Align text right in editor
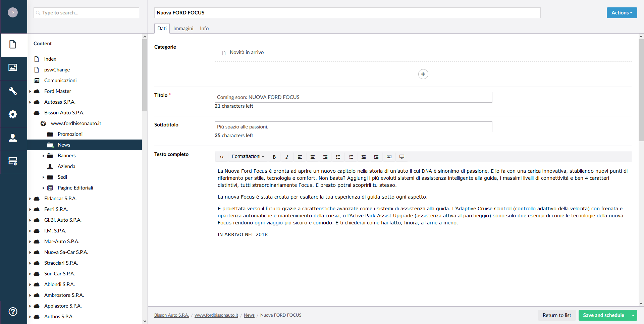The width and height of the screenshot is (644, 324). (325, 157)
